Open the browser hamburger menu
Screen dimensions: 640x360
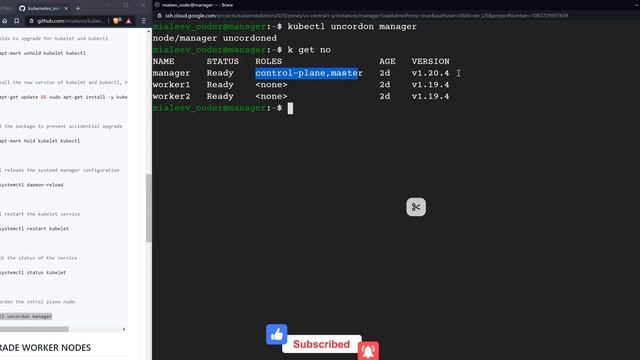144,21
